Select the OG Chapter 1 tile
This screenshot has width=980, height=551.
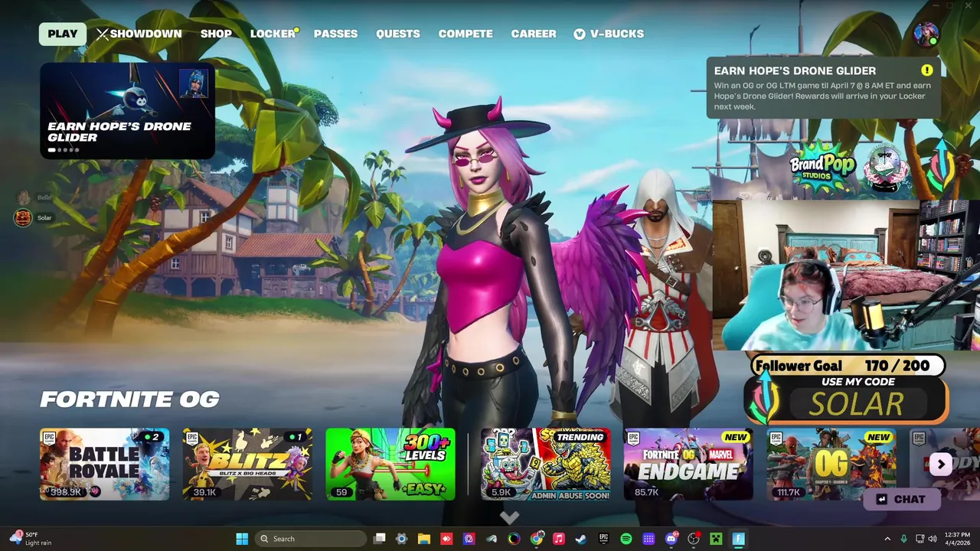[831, 464]
